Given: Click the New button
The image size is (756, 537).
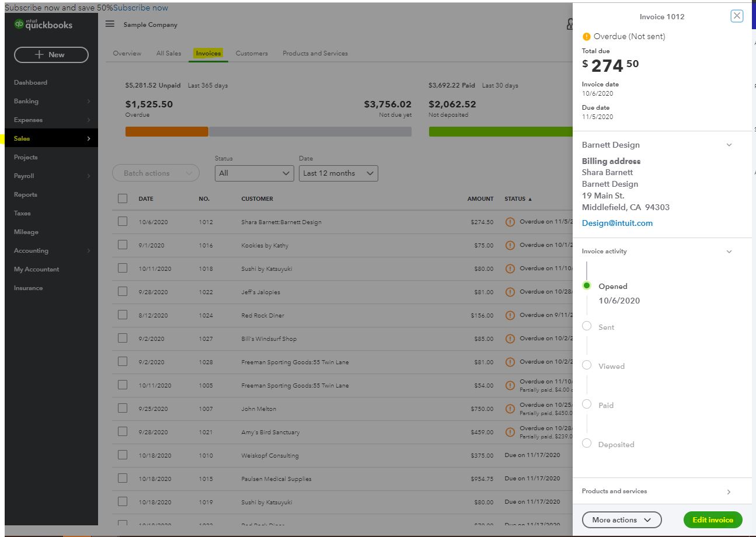Looking at the screenshot, I should [x=51, y=54].
